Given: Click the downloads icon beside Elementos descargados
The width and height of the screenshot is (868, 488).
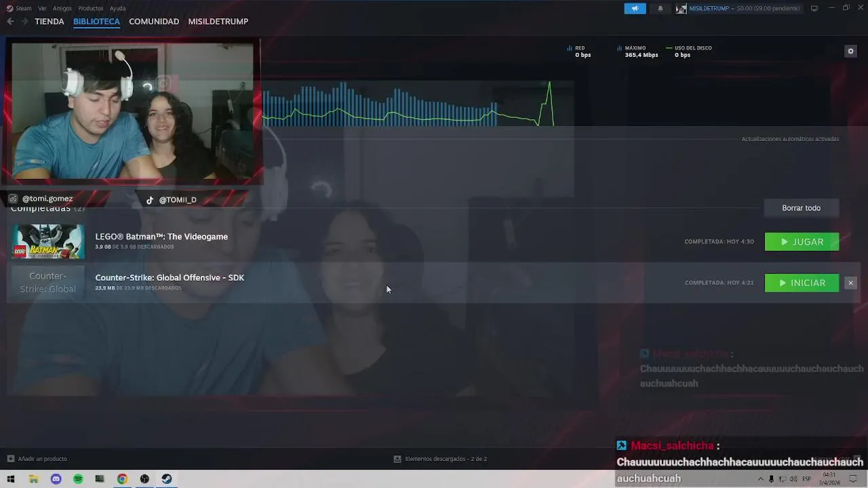Looking at the screenshot, I should coord(397,459).
